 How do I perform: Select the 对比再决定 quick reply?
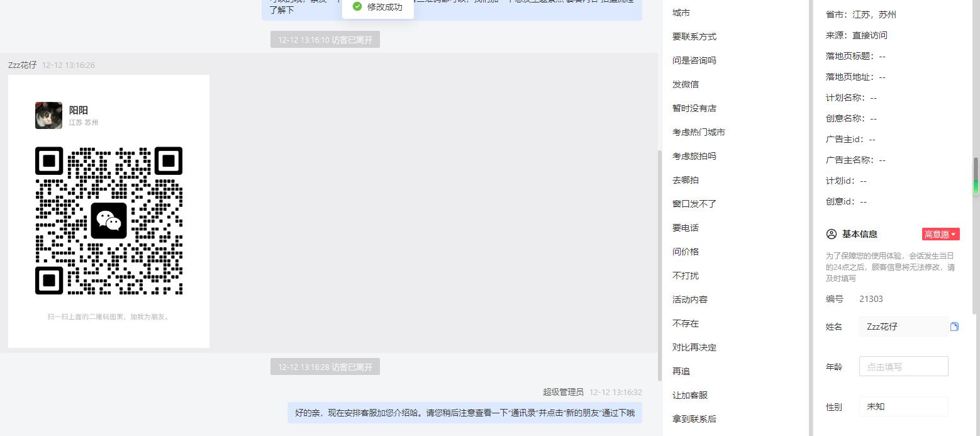click(x=694, y=347)
